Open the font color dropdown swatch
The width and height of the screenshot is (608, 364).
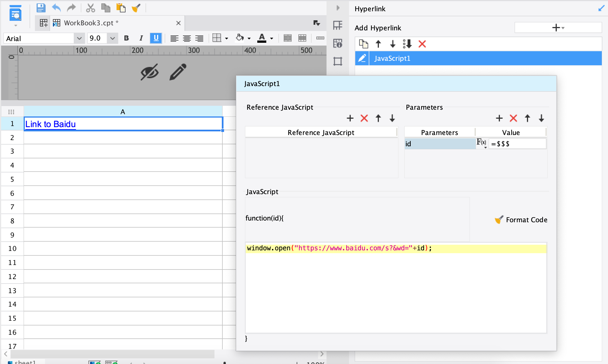click(x=272, y=38)
